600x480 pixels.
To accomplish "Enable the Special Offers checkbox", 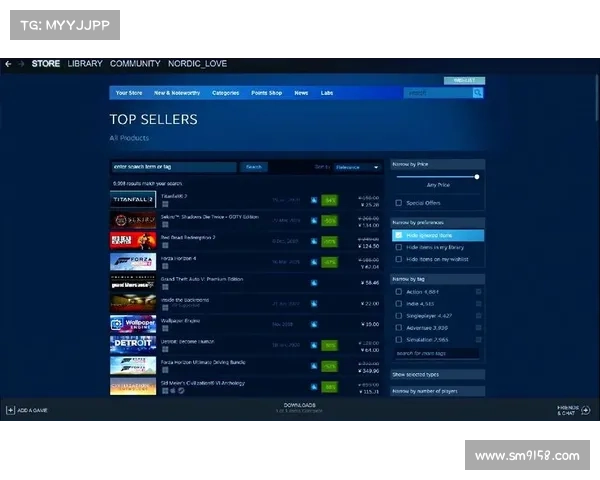I will (x=399, y=203).
